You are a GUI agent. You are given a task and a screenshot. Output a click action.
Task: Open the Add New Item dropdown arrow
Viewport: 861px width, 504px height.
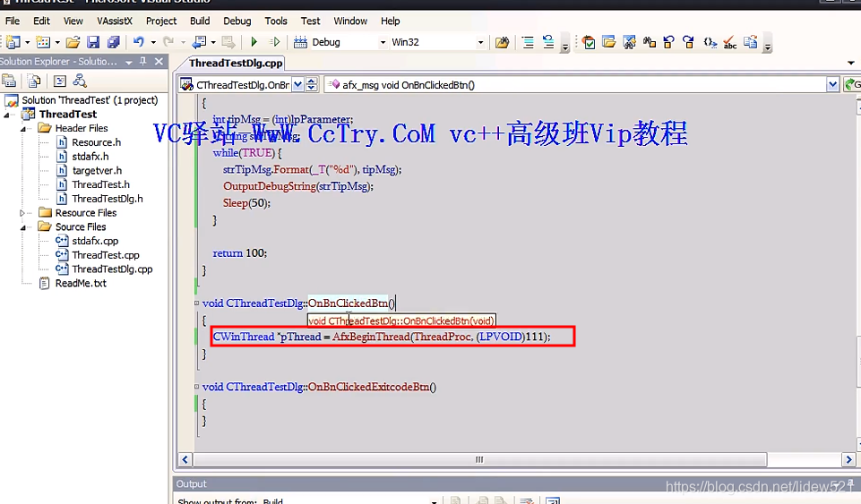click(57, 42)
